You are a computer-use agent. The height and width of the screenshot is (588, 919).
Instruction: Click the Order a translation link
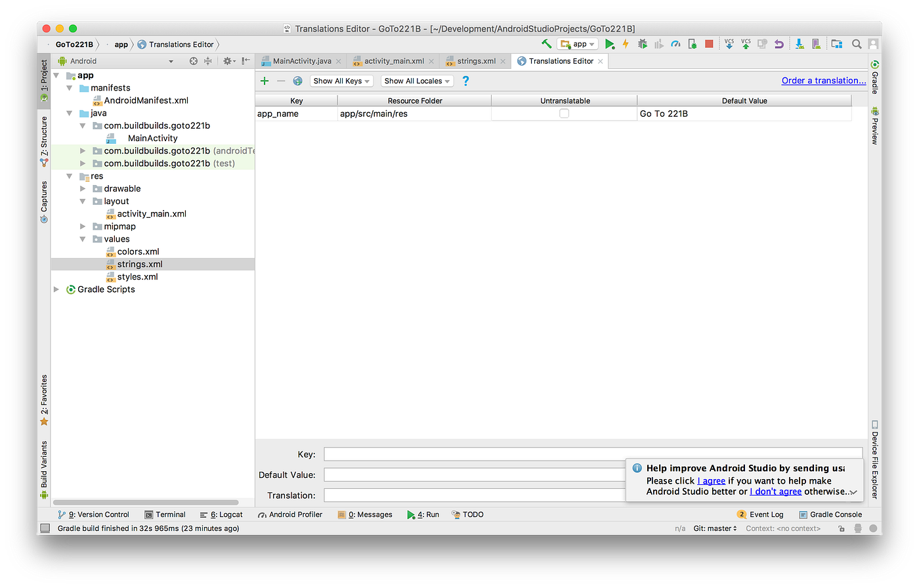click(823, 80)
